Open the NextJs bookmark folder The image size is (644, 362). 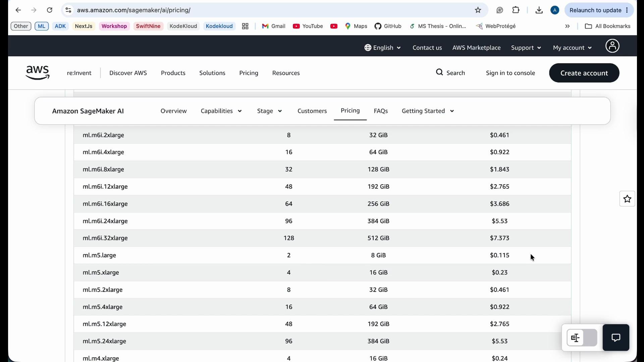pos(84,26)
